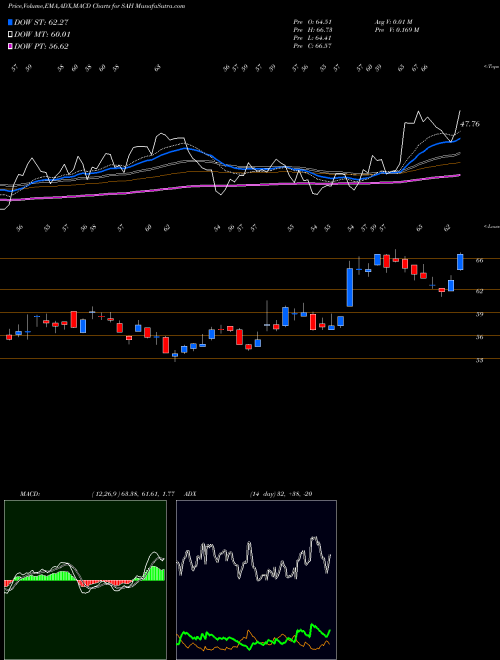Viewport: 500px width, 660px height.
Task: Click the ADX parameters '(14 day) 32, +38, -20'
Action: click(281, 494)
